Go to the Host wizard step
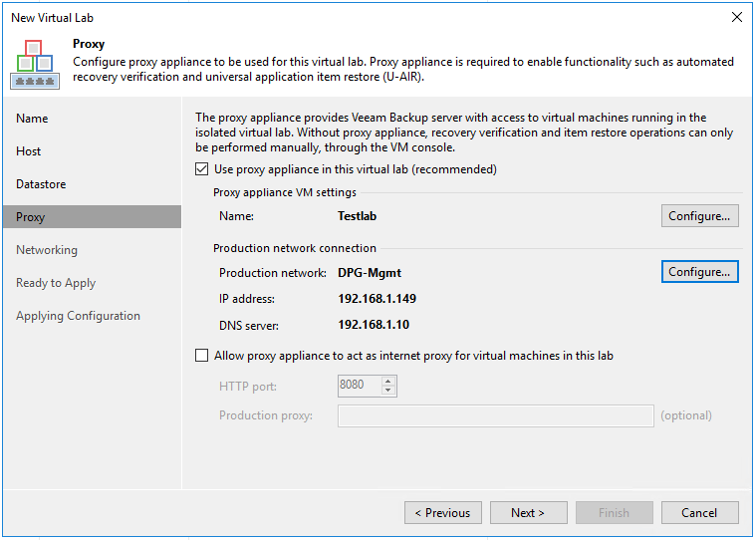This screenshot has height=540, width=756. (29, 151)
